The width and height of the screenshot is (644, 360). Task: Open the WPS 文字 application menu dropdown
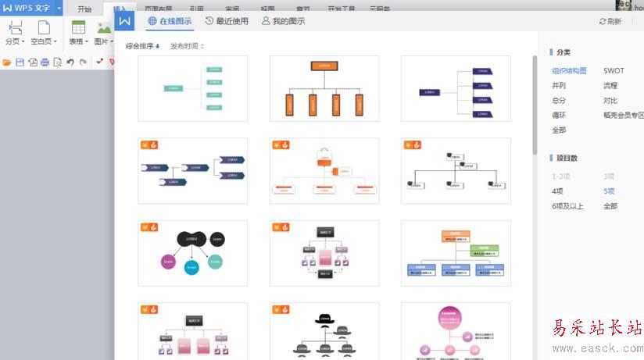pos(59,8)
